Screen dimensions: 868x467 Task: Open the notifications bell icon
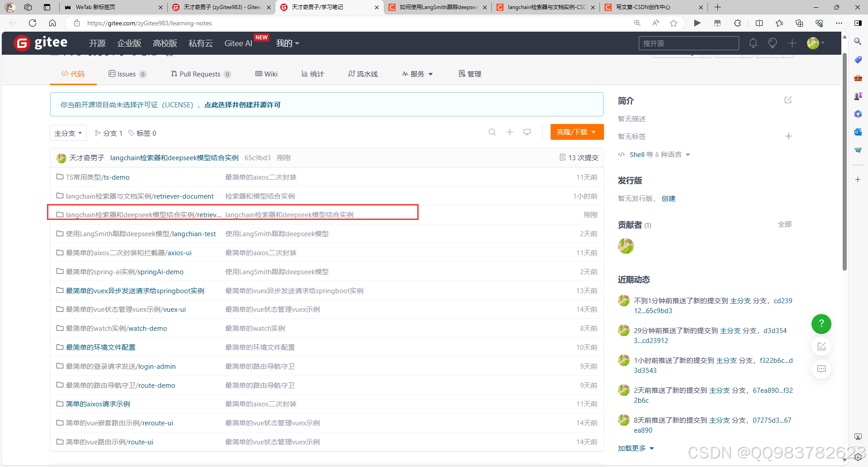(753, 43)
